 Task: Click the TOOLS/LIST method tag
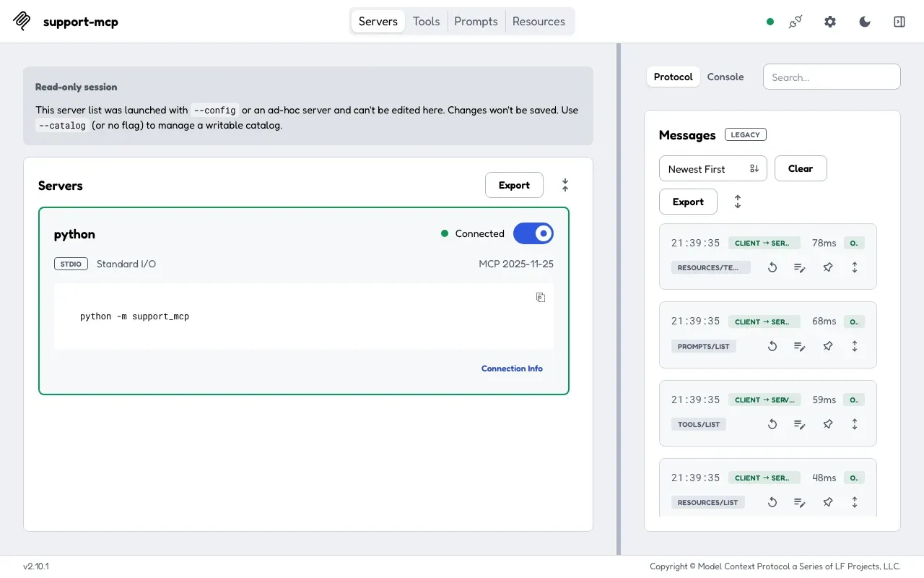699,424
